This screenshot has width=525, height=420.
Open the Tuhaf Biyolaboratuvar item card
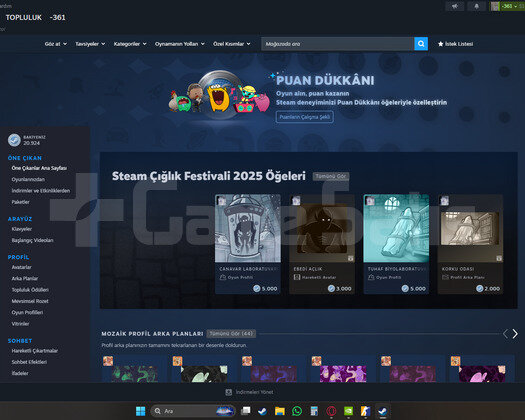396,244
